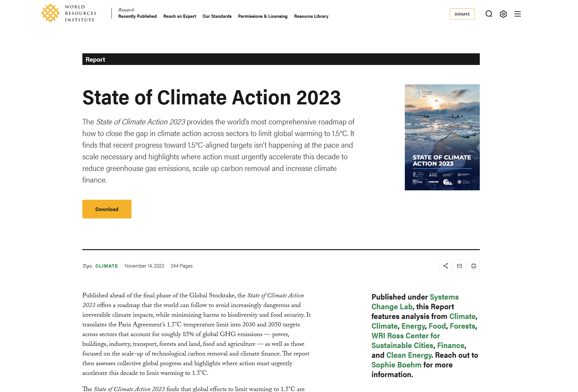Open Reach an Expert menu item
Image resolution: width=578 pixels, height=392 pixels.
(180, 16)
